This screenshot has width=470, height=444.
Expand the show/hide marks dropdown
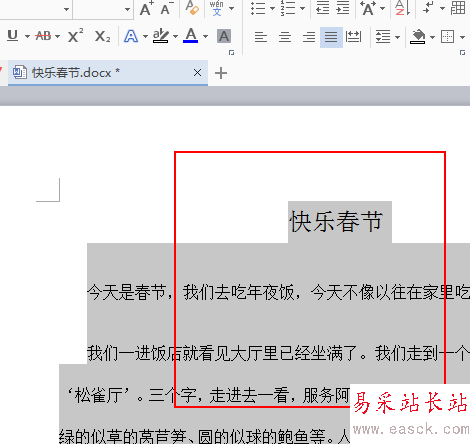pos(442,8)
